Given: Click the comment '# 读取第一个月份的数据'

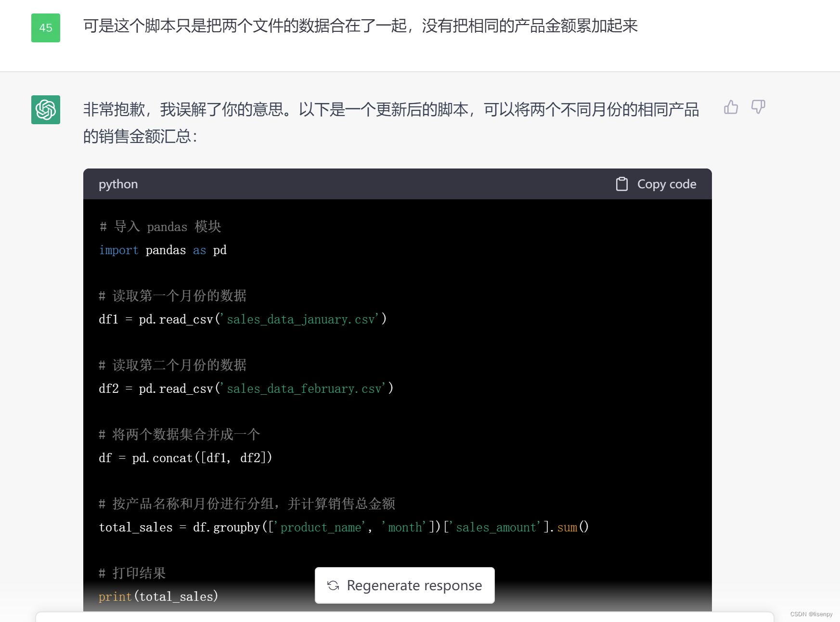Looking at the screenshot, I should (x=172, y=296).
